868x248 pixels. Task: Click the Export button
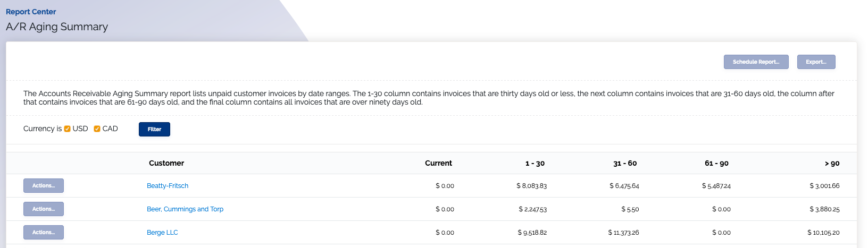point(816,62)
